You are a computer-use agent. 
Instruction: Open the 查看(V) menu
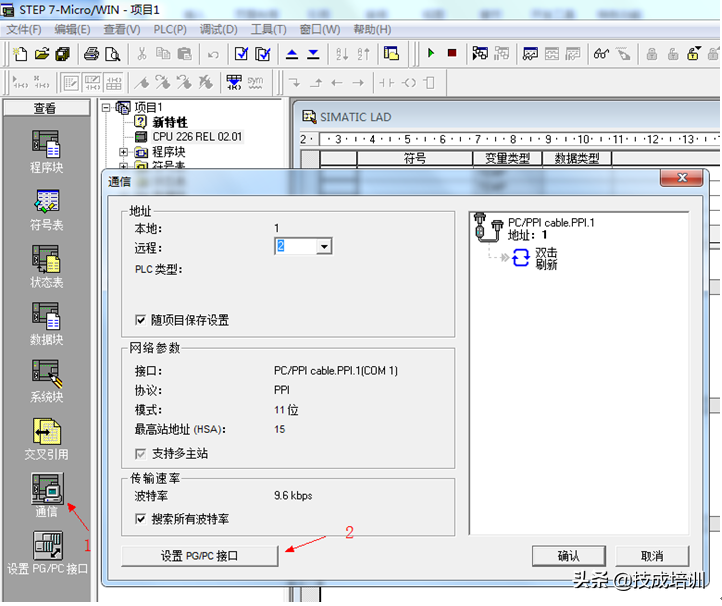pos(122,29)
